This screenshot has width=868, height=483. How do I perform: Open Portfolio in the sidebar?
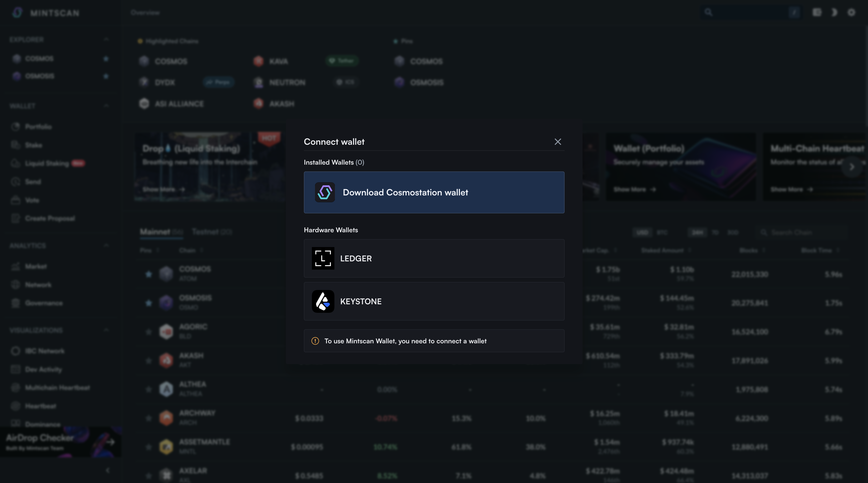pos(38,127)
